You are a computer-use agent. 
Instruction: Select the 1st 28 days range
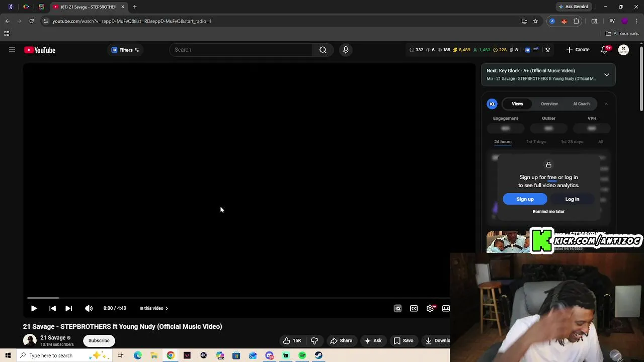coord(572,142)
